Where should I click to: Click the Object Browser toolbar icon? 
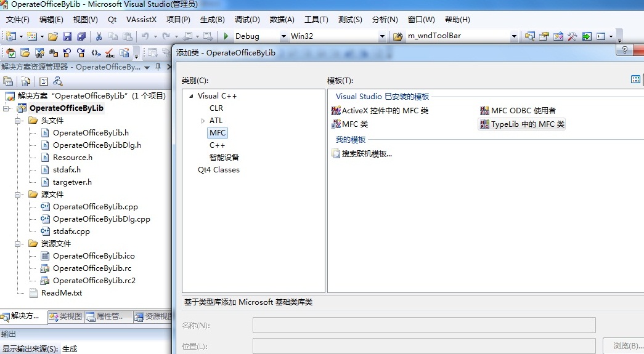[x=558, y=36]
